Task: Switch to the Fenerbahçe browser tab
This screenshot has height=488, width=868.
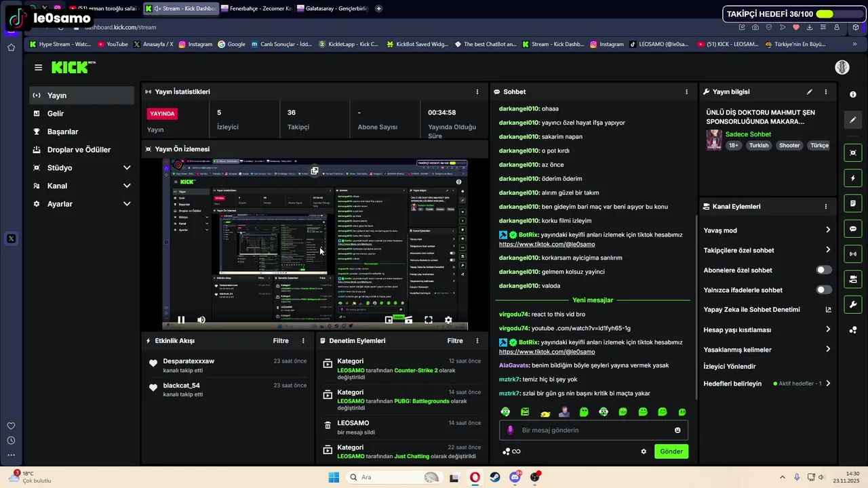Action: tap(256, 9)
